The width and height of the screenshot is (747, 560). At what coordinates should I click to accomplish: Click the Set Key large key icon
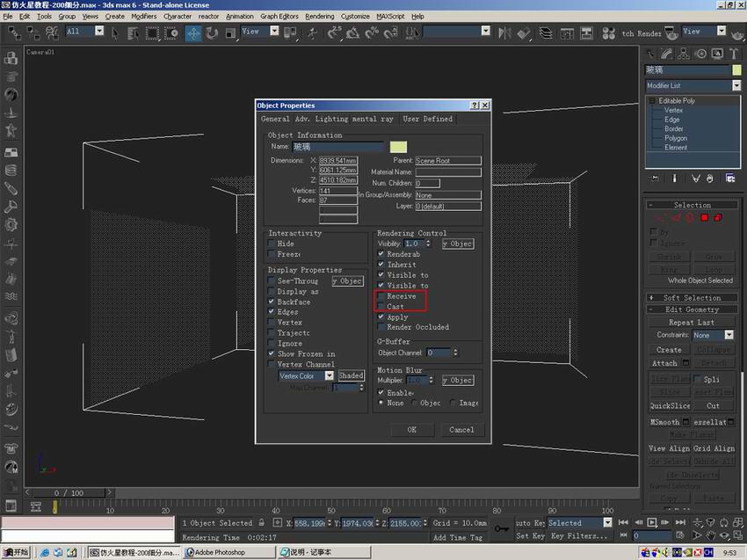click(x=501, y=528)
